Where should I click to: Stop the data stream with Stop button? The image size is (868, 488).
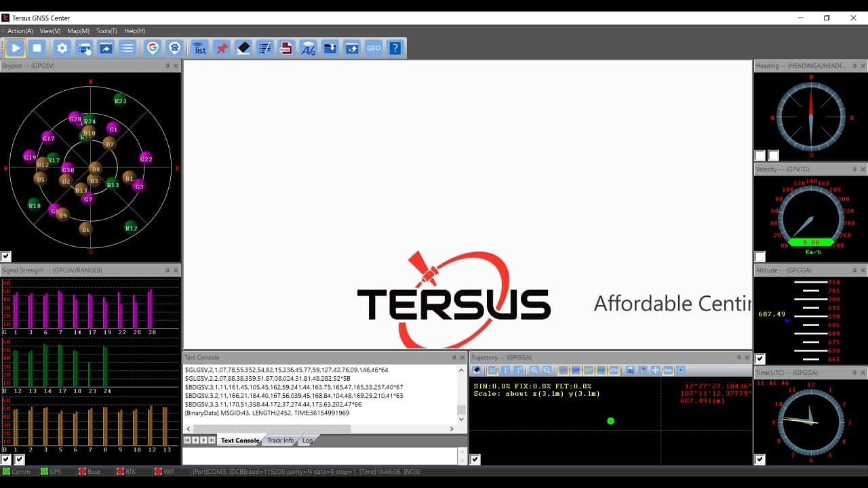(37, 47)
